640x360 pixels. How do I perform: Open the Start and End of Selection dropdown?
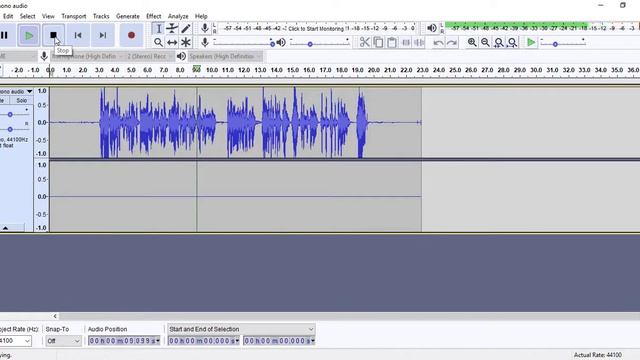(x=241, y=329)
